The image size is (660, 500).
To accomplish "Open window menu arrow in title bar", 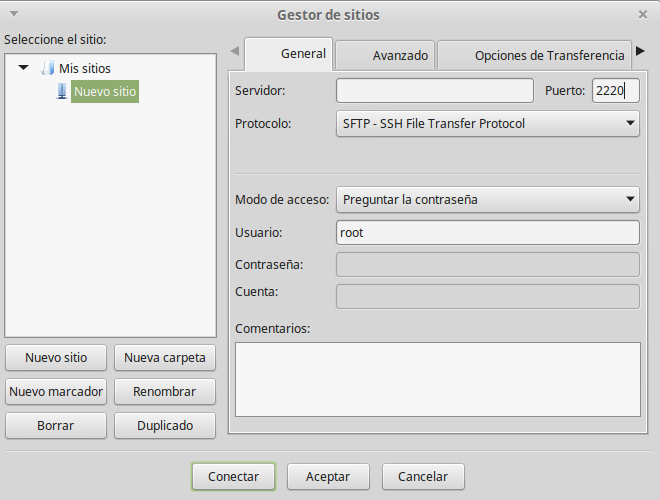I will [11, 14].
